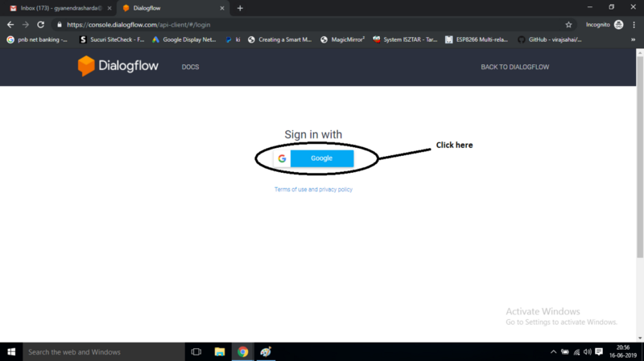Image resolution: width=644 pixels, height=361 pixels.
Task: Close the Dialogflow tab
Action: tap(222, 8)
